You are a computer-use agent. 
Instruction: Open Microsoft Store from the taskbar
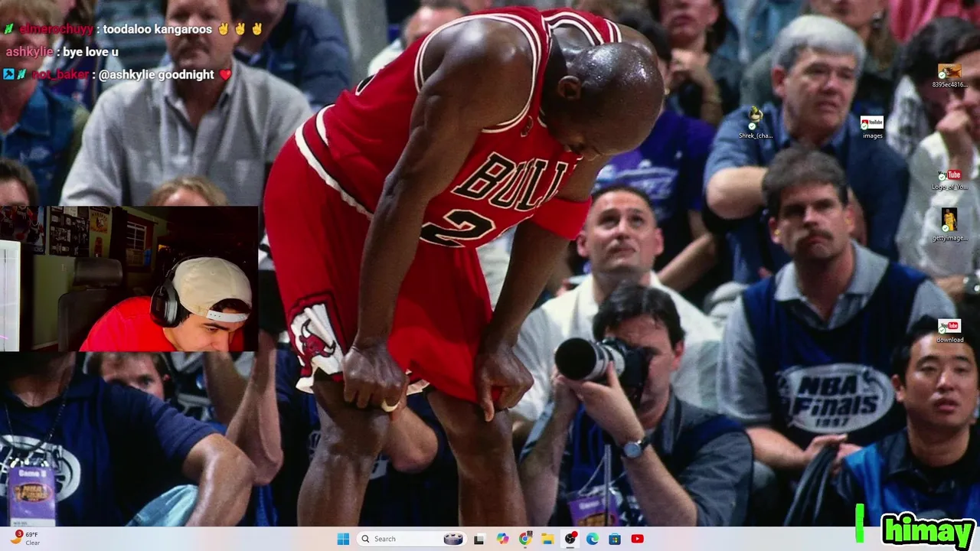[615, 539]
